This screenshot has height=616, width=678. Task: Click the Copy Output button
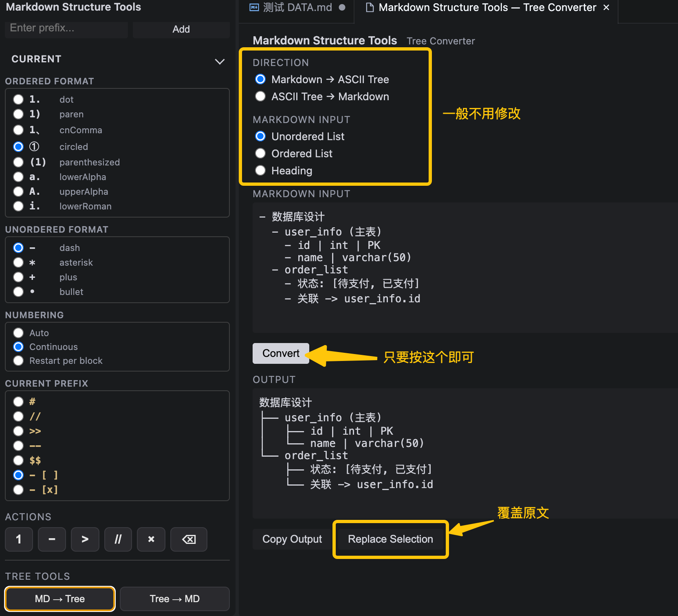tap(292, 539)
